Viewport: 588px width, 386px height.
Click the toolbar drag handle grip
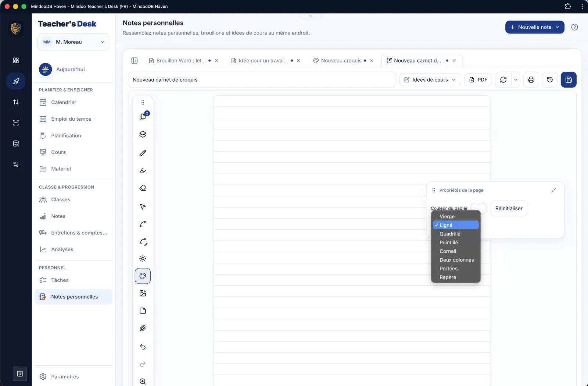[143, 102]
